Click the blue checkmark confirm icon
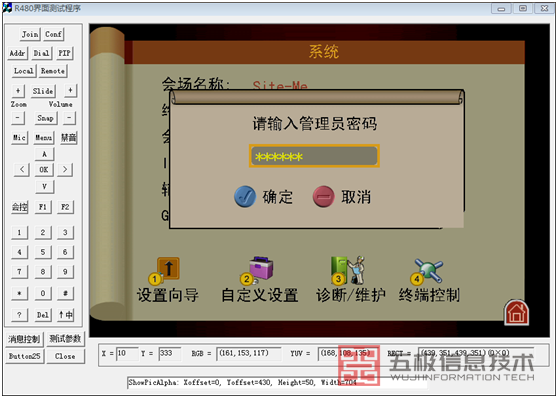Image resolution: width=558 pixels, height=400 pixels. [x=245, y=196]
